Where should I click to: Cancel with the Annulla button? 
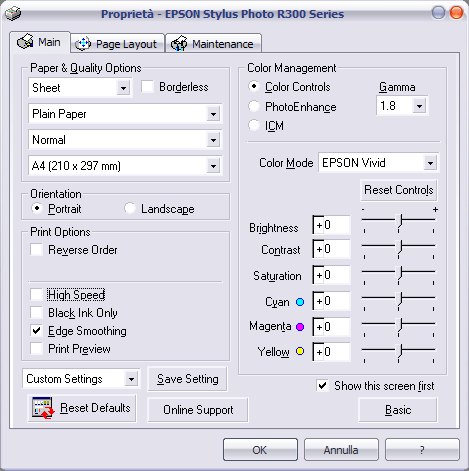click(x=341, y=450)
